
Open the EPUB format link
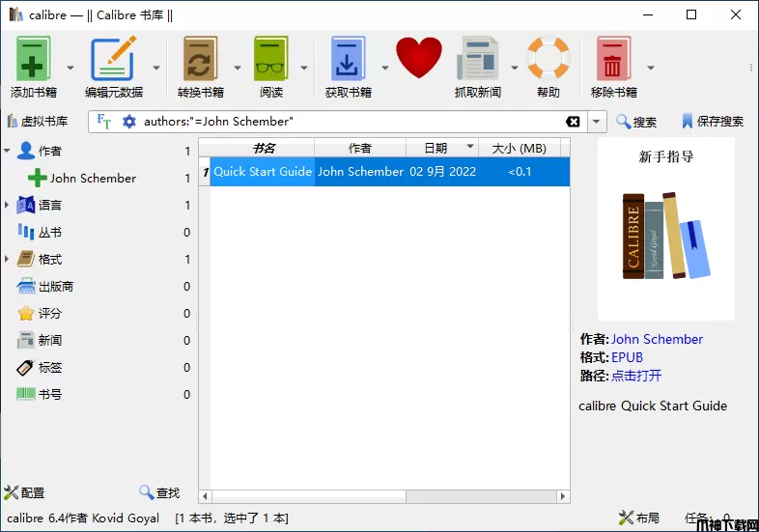point(627,357)
